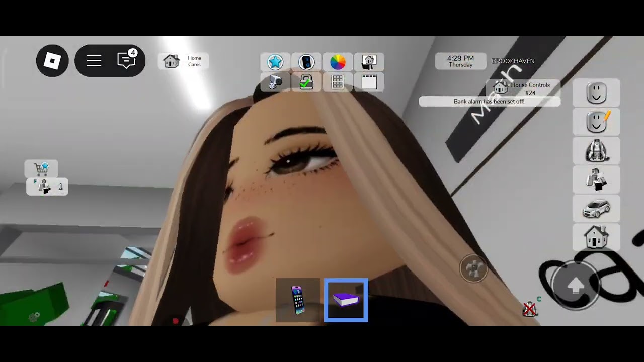Open the backpack inventory
The height and width of the screenshot is (362, 644).
pyautogui.click(x=596, y=150)
